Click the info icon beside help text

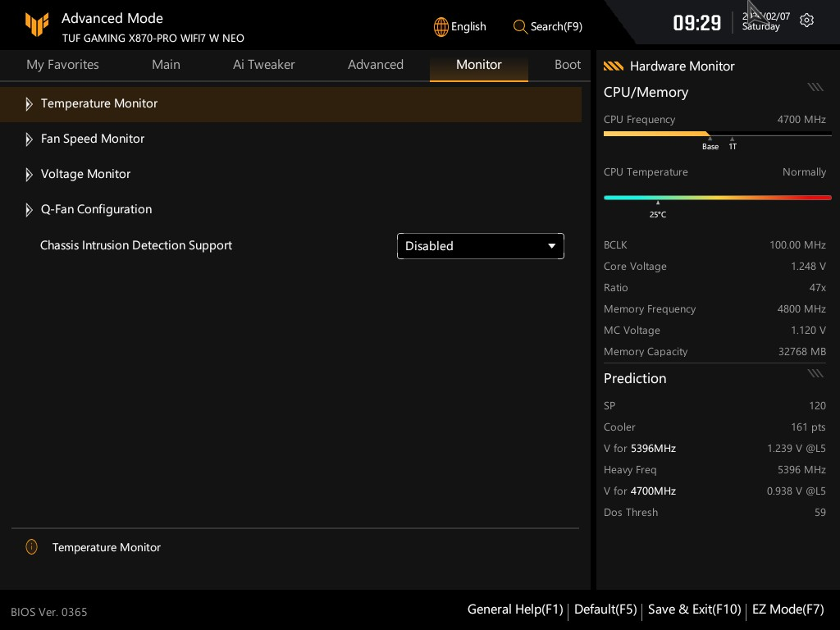point(31,547)
